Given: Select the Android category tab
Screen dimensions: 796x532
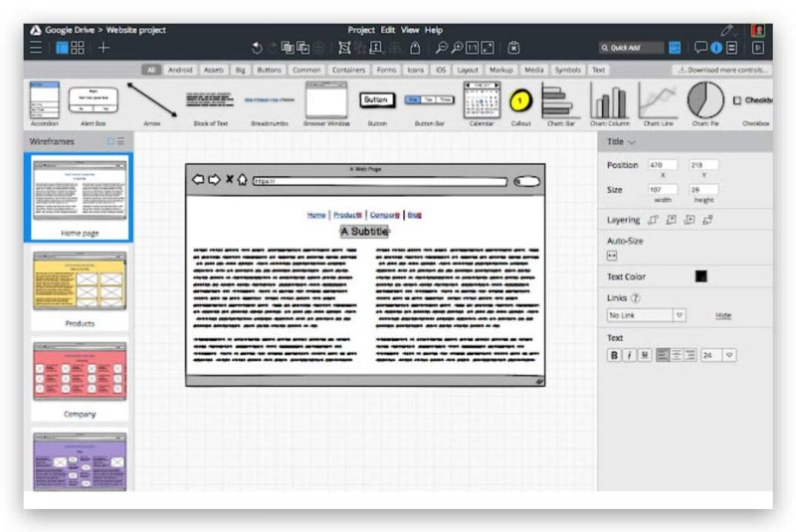Looking at the screenshot, I should click(x=180, y=70).
